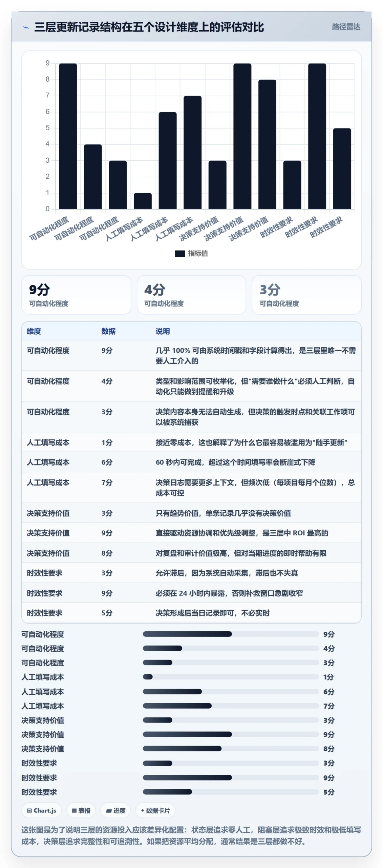Click the 说明 table column header
The width and height of the screenshot is (383, 868).
pos(163,331)
